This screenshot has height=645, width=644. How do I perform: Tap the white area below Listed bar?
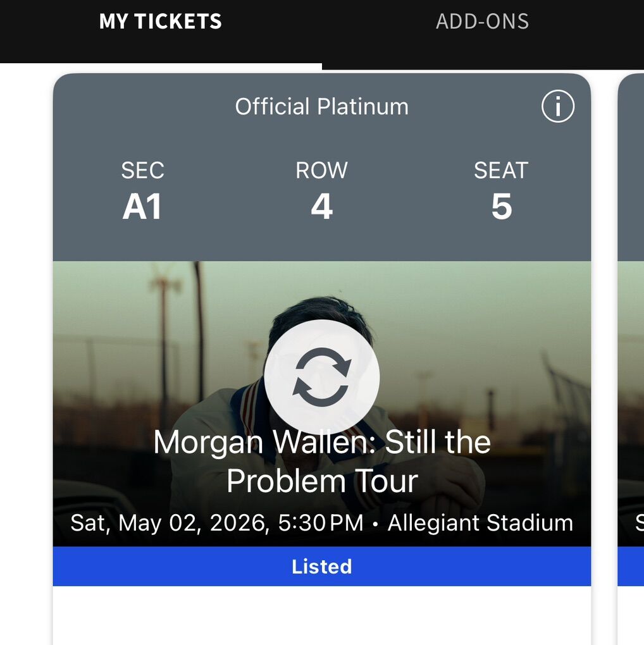[321, 615]
